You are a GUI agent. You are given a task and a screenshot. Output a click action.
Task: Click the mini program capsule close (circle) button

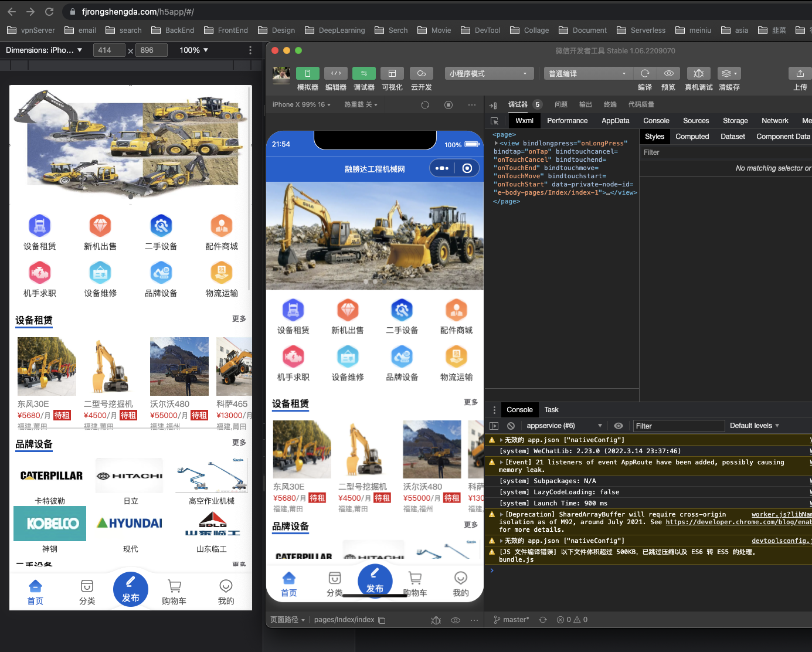pos(467,168)
